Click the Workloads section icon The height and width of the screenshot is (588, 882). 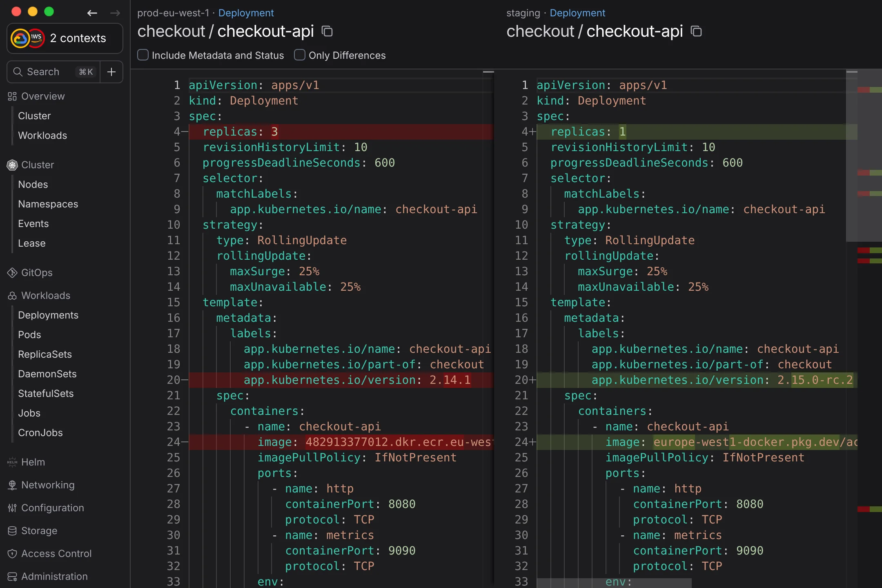tap(12, 296)
